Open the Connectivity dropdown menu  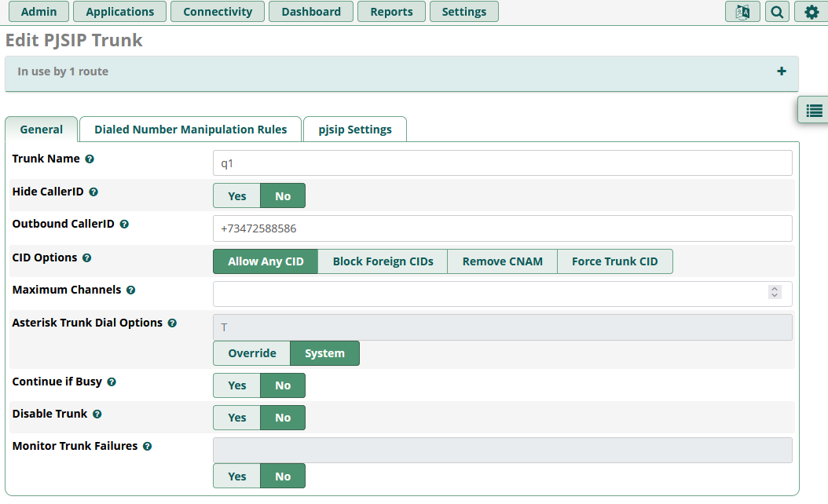[218, 12]
